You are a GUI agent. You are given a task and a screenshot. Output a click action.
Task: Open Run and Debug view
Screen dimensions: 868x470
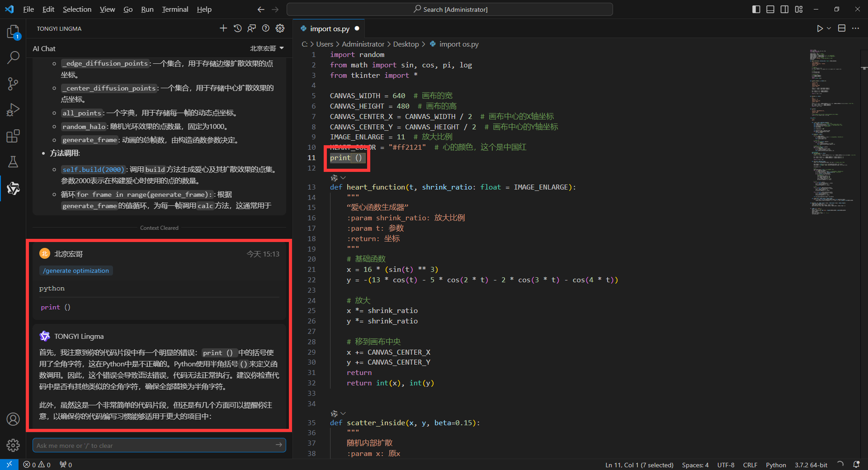tap(13, 110)
